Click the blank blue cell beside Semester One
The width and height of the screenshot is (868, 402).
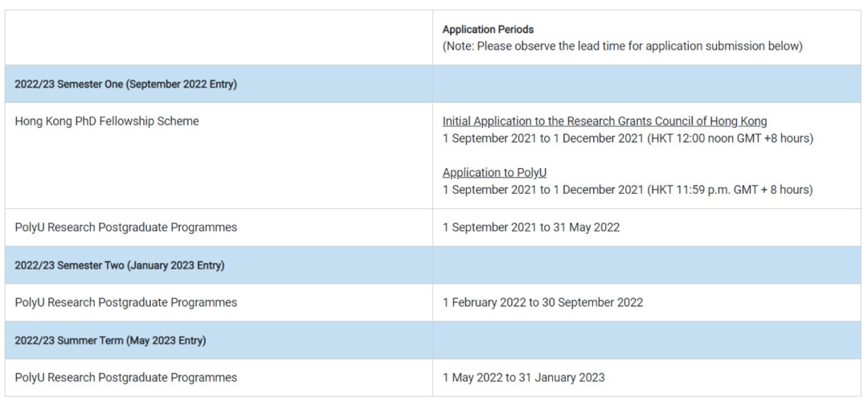[648, 84]
